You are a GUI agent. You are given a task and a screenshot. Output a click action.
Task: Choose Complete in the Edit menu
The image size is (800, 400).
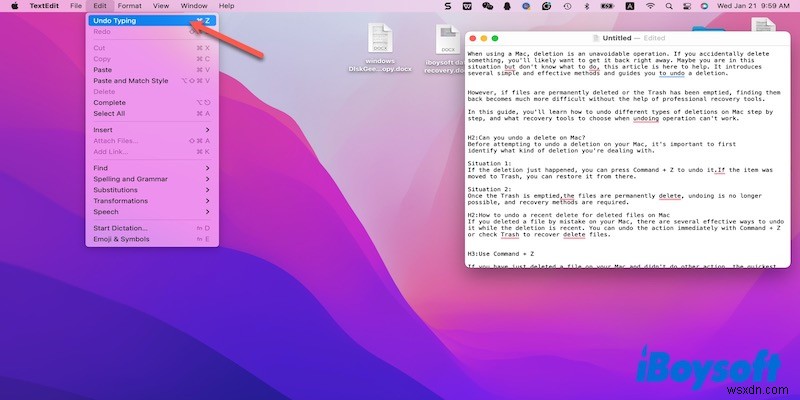click(152, 103)
